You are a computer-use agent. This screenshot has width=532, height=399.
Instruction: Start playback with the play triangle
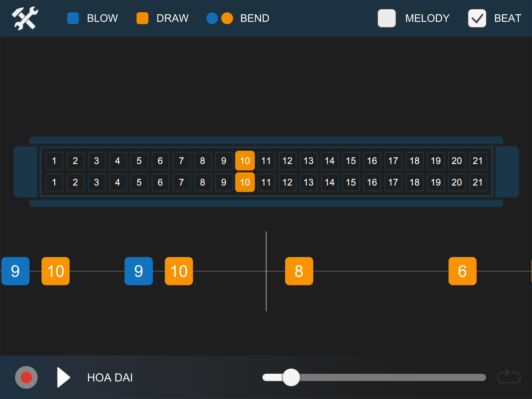pos(63,377)
